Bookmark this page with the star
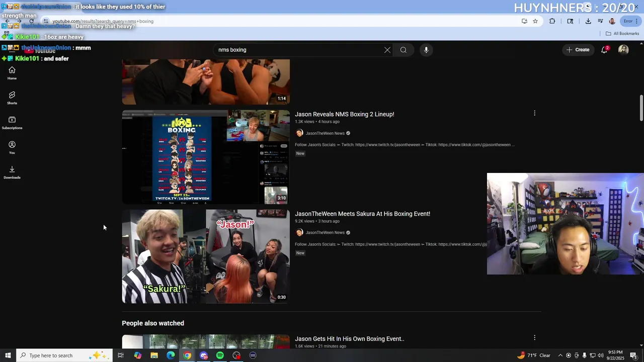This screenshot has height=362, width=644. click(535, 21)
